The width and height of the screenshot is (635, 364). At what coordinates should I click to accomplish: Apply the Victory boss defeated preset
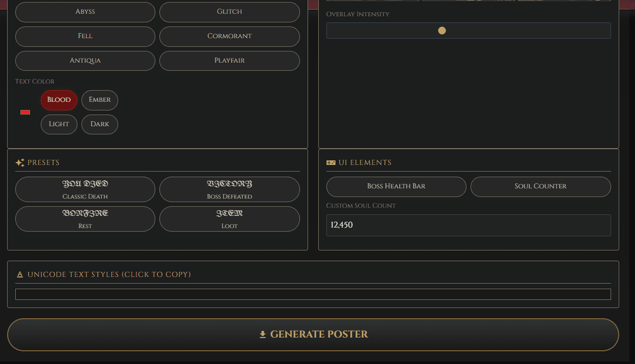click(229, 189)
